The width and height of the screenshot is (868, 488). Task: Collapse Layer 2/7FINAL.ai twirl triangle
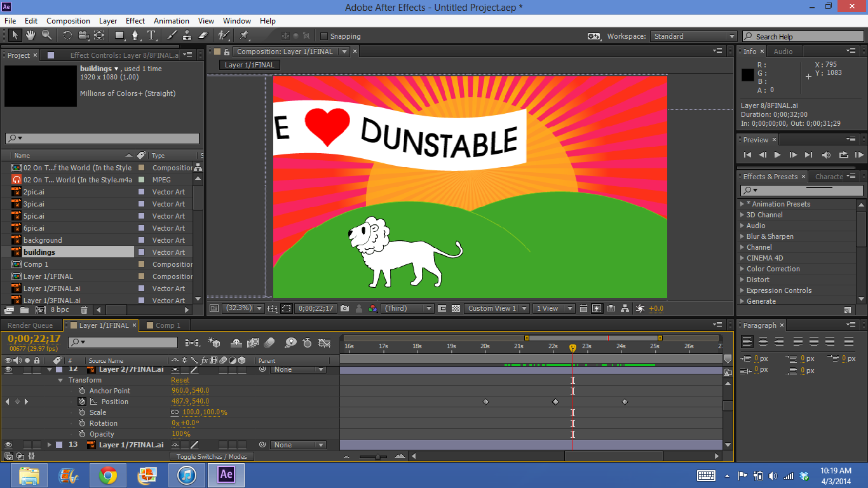pyautogui.click(x=49, y=369)
